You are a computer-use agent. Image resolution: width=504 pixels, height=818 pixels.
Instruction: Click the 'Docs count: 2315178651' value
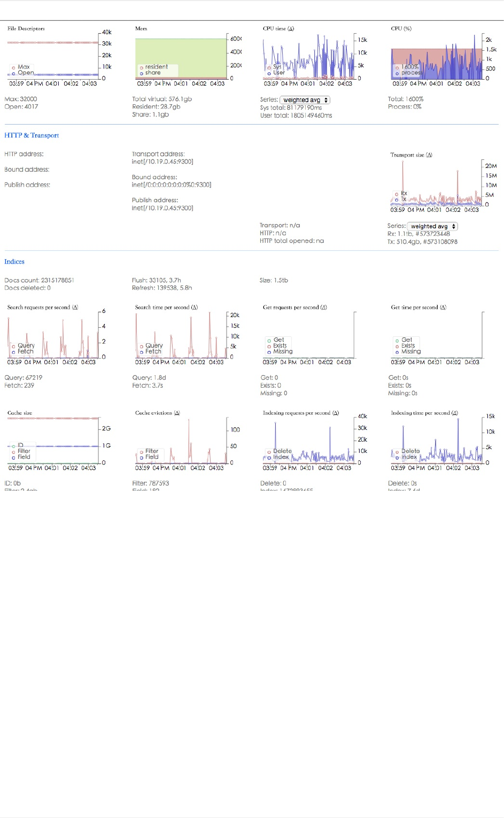coord(39,280)
